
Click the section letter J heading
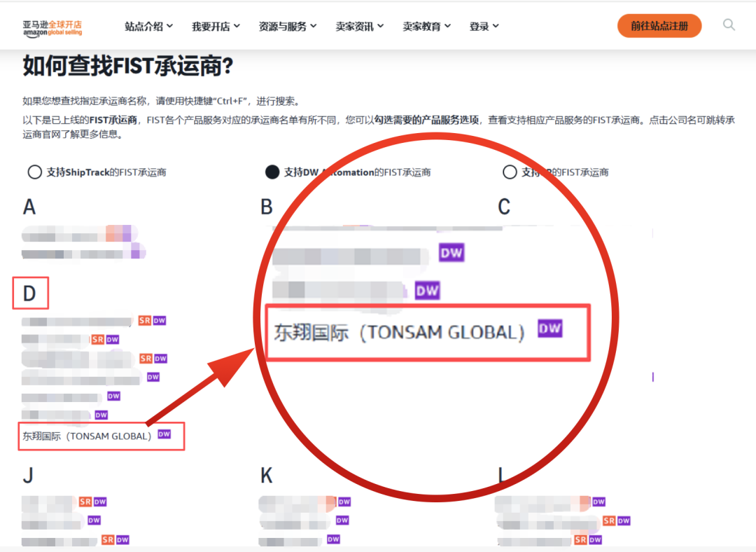coord(28,476)
